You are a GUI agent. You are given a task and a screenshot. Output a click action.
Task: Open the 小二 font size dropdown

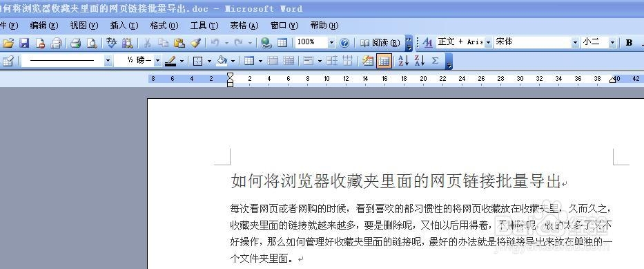[x=613, y=42]
